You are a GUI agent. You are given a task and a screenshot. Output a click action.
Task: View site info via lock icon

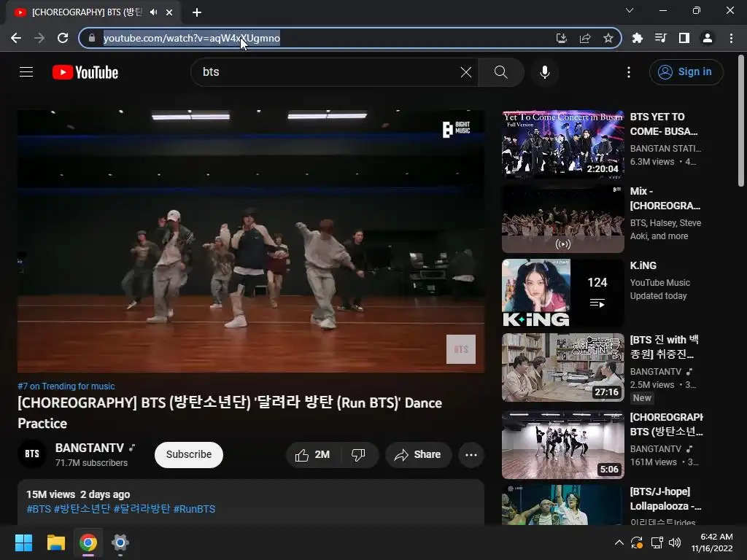tap(92, 38)
